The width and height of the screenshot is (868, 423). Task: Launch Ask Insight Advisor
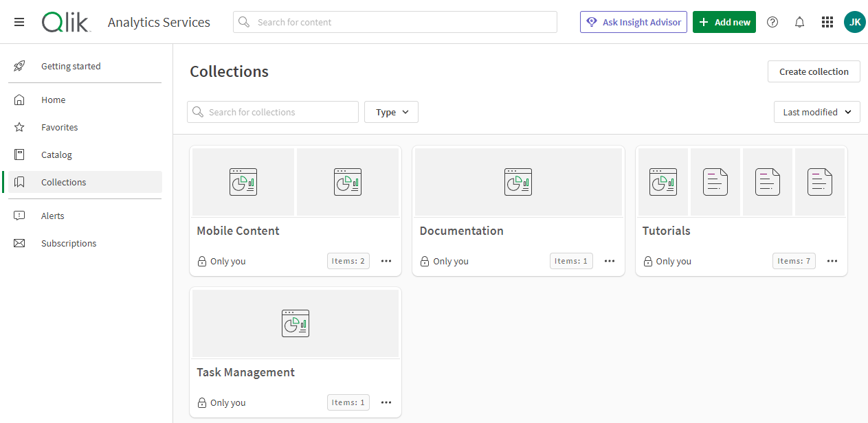tap(633, 22)
